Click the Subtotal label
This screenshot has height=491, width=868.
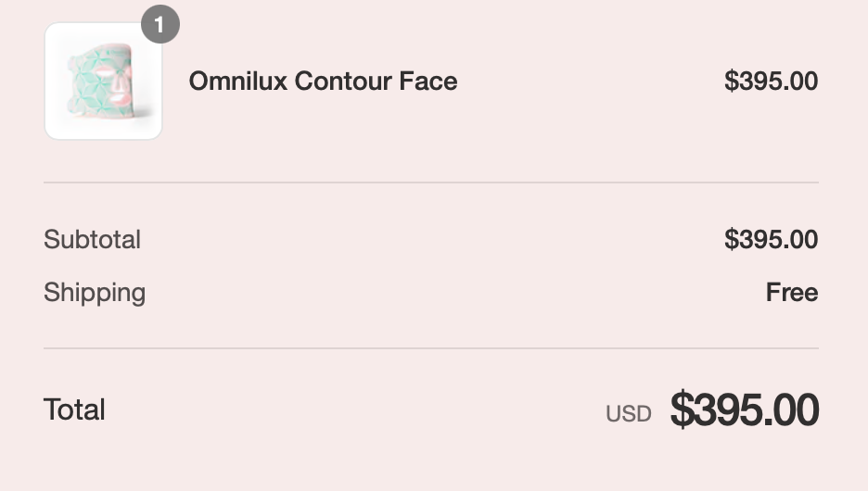click(92, 240)
